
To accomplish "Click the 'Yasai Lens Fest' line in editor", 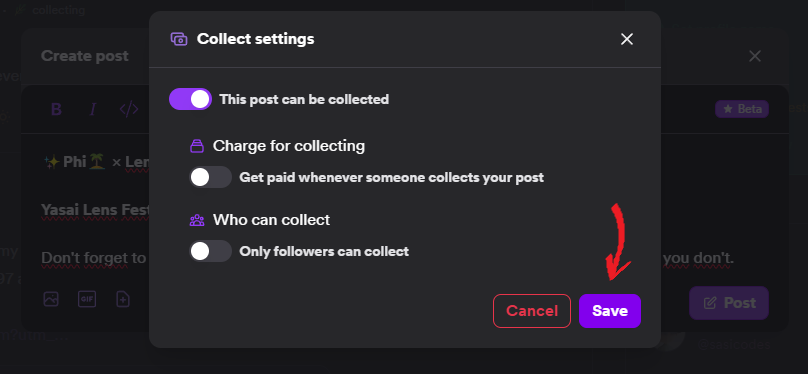I will pos(95,210).
